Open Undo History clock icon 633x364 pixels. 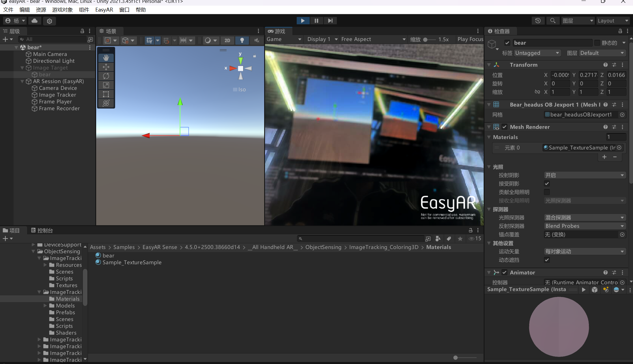(538, 21)
